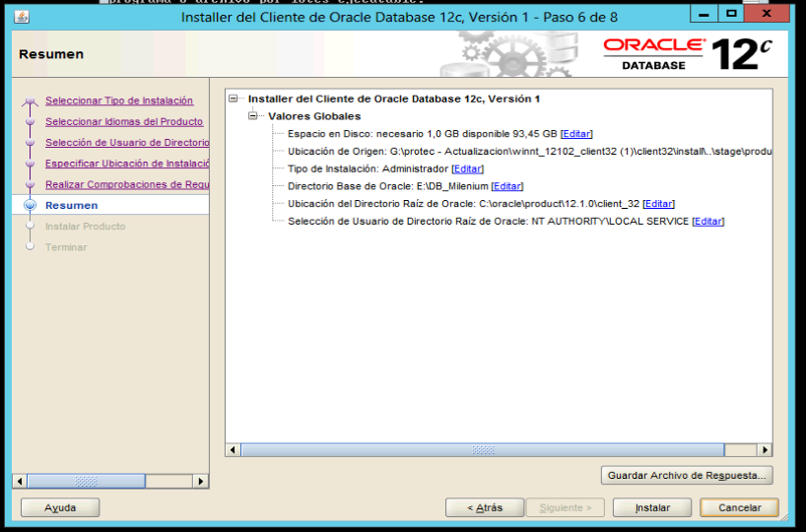Image resolution: width=806 pixels, height=532 pixels.
Task: Collapse the Installer del Cliente root node
Action: (x=234, y=99)
